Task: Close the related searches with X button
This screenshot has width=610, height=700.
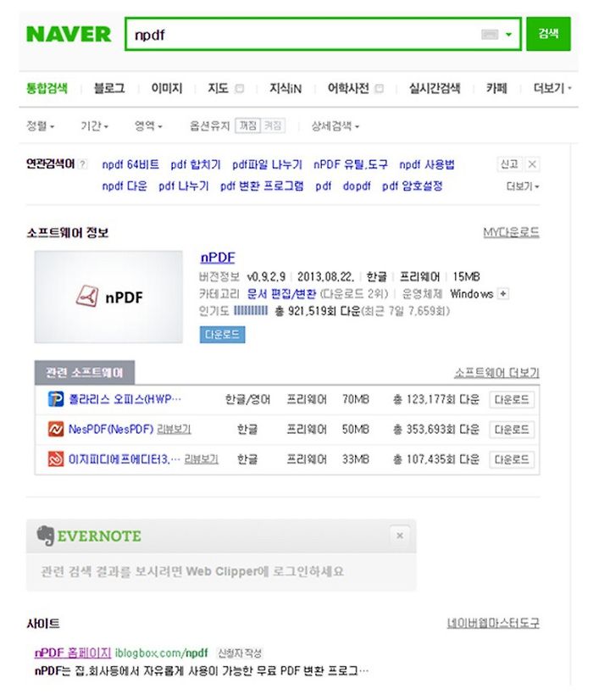Action: point(532,164)
